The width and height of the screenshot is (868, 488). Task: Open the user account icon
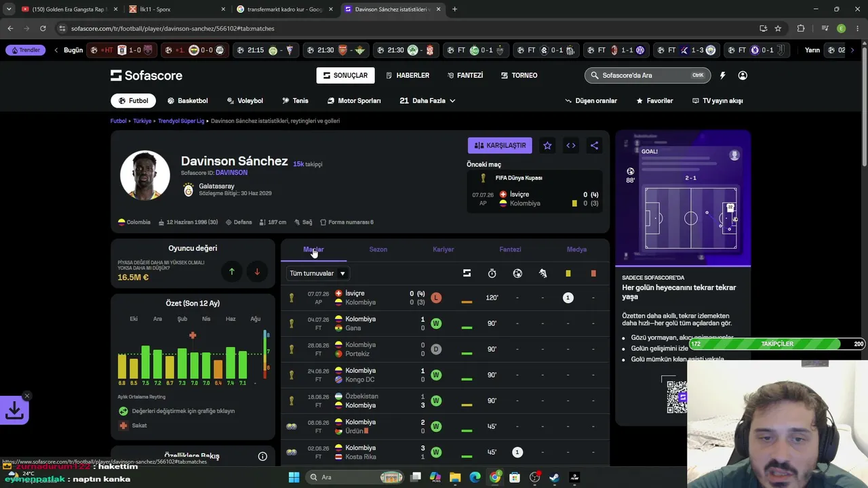(x=743, y=75)
